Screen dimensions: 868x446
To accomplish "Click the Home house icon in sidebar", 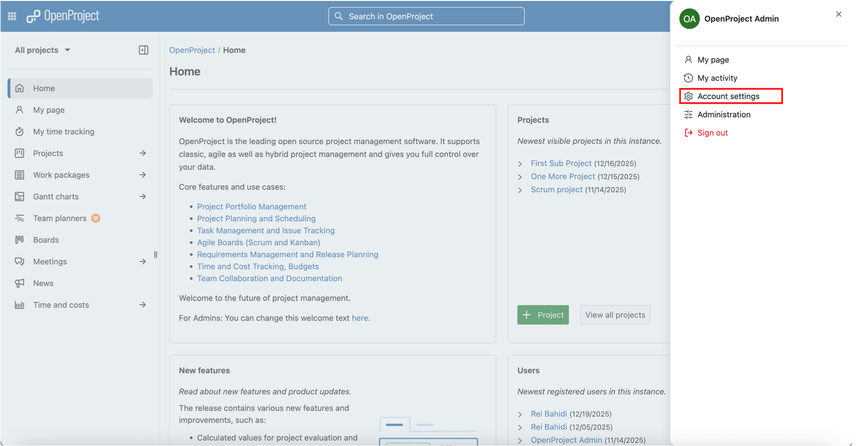I will (19, 88).
